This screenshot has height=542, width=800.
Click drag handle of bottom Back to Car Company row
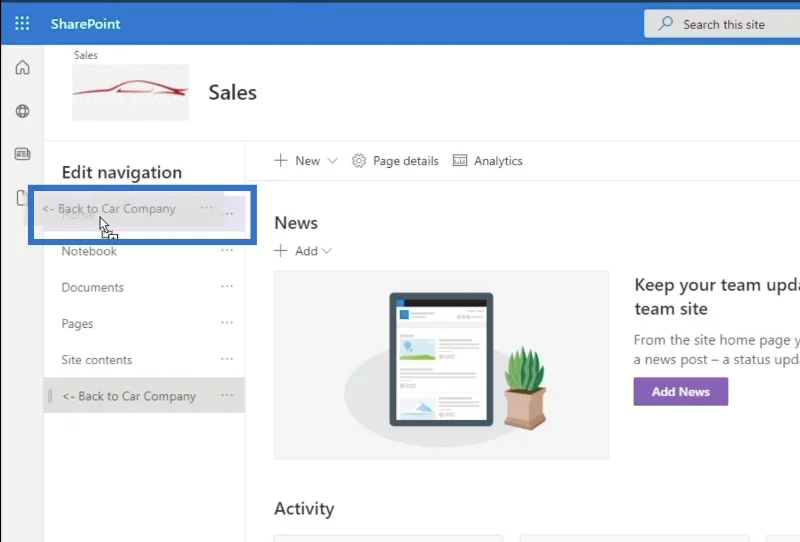tap(50, 396)
